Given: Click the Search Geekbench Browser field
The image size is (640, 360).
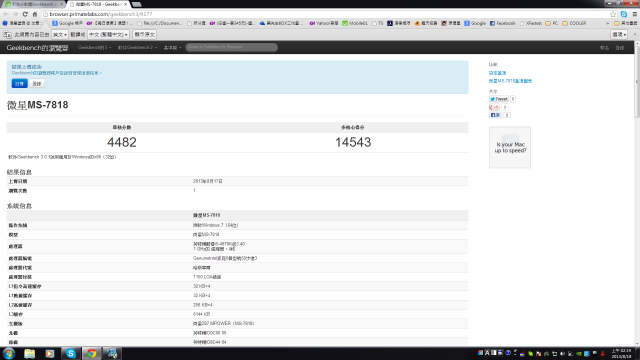Looking at the screenshot, I should click(231, 47).
